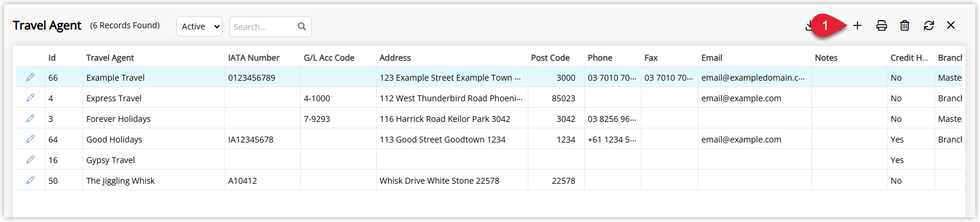Sort by IATA Number column
The width and height of the screenshot is (980, 222).
coord(254,58)
